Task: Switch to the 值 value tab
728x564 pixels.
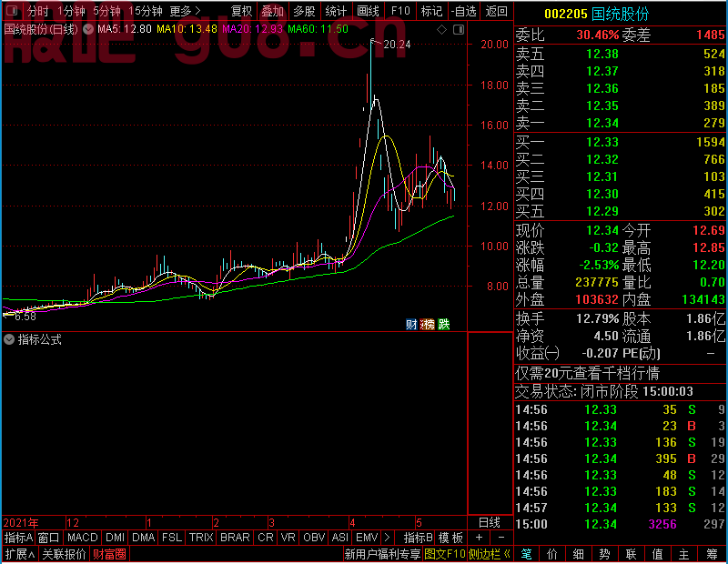Action: pyautogui.click(x=657, y=554)
